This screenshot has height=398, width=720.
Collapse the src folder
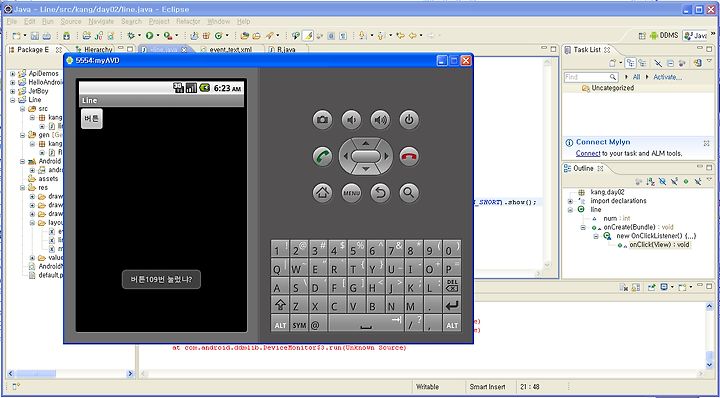click(x=22, y=109)
